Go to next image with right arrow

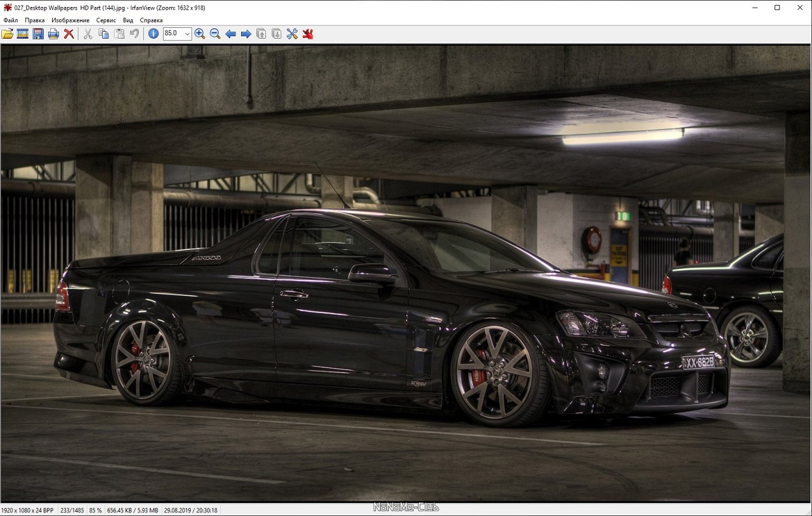pos(246,34)
